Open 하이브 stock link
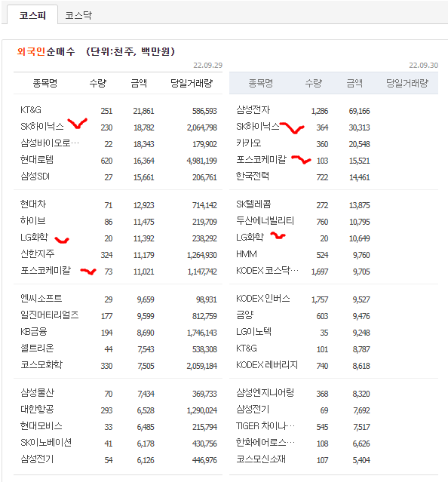 tap(33, 221)
